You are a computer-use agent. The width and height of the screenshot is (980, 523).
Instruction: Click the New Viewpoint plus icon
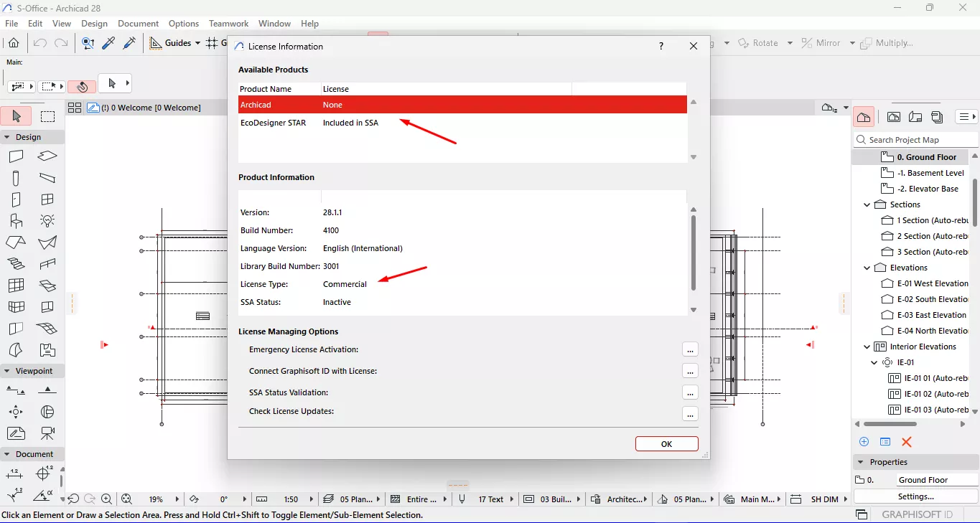pyautogui.click(x=864, y=442)
